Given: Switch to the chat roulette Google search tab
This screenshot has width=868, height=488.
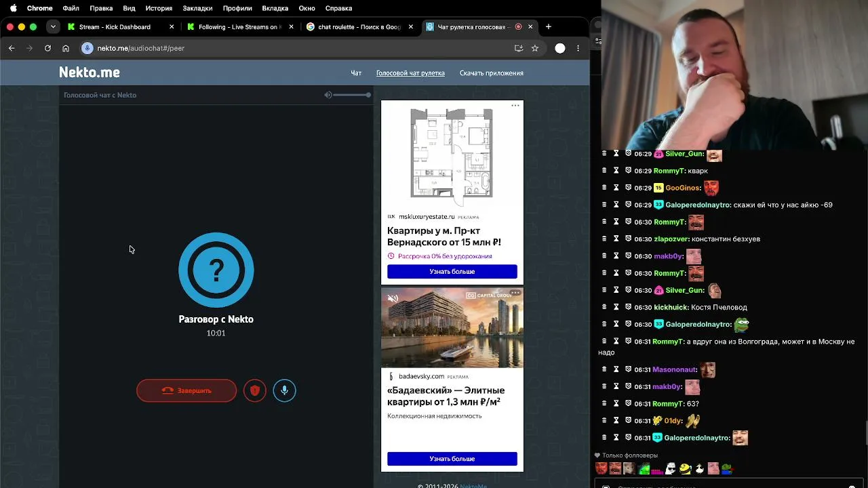Looking at the screenshot, I should tap(359, 26).
